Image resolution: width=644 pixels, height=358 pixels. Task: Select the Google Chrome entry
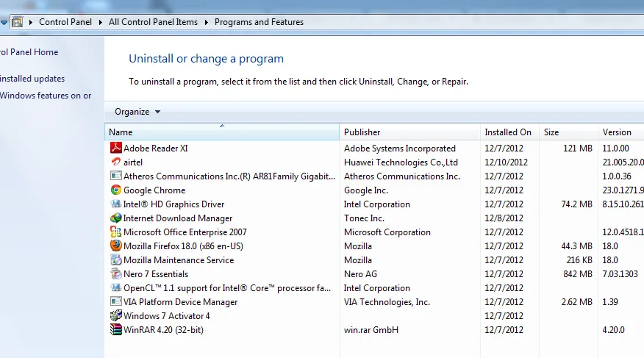pyautogui.click(x=154, y=190)
